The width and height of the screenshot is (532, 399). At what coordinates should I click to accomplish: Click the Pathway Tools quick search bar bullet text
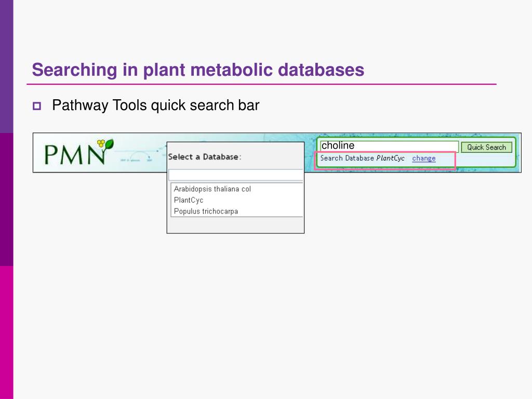(x=155, y=105)
